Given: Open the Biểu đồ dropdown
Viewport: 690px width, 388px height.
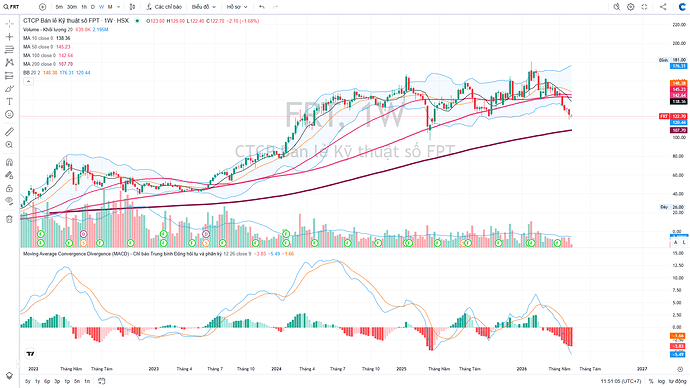Looking at the screenshot, I should [204, 7].
